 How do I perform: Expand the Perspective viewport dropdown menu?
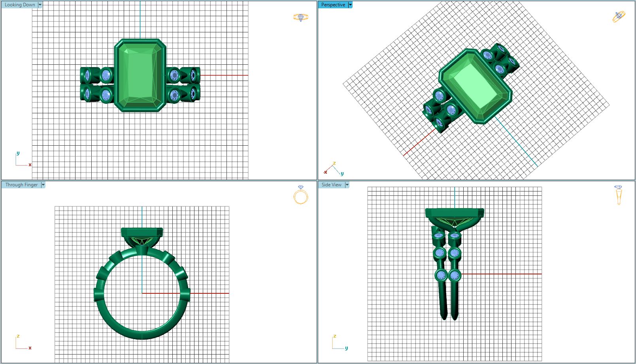point(350,5)
